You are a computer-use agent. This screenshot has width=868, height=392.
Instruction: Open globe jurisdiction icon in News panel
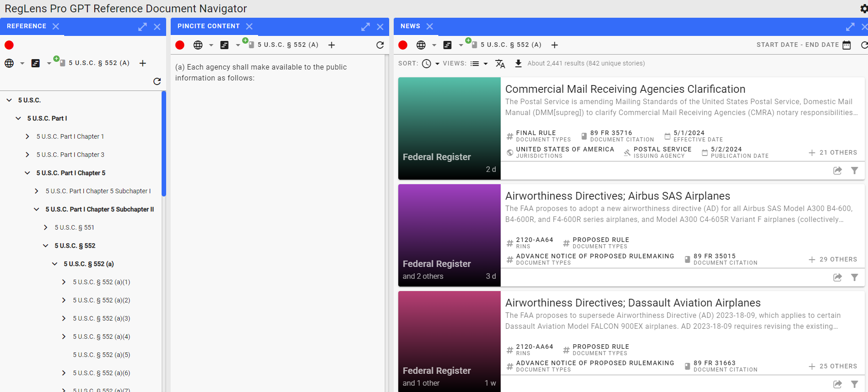point(421,45)
